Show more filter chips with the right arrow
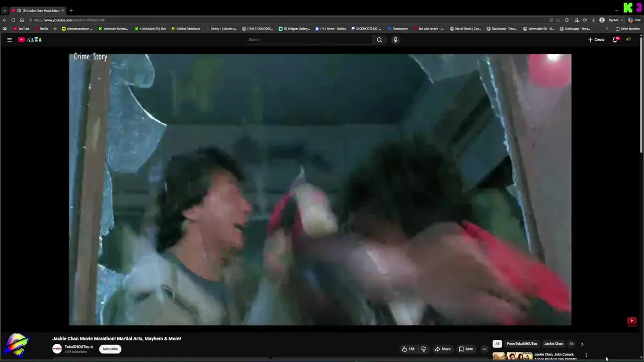Viewport: 644px width, 362px height. click(582, 344)
